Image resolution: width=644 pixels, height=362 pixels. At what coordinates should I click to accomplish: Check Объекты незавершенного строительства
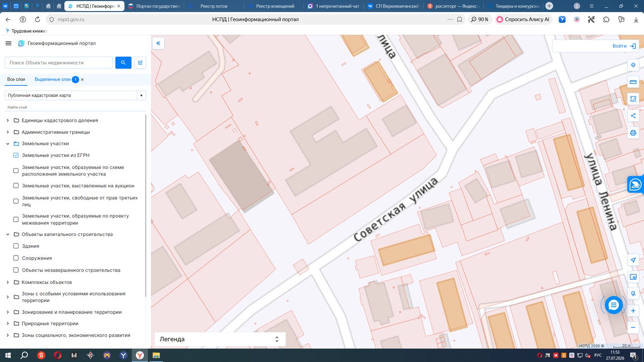(x=16, y=270)
